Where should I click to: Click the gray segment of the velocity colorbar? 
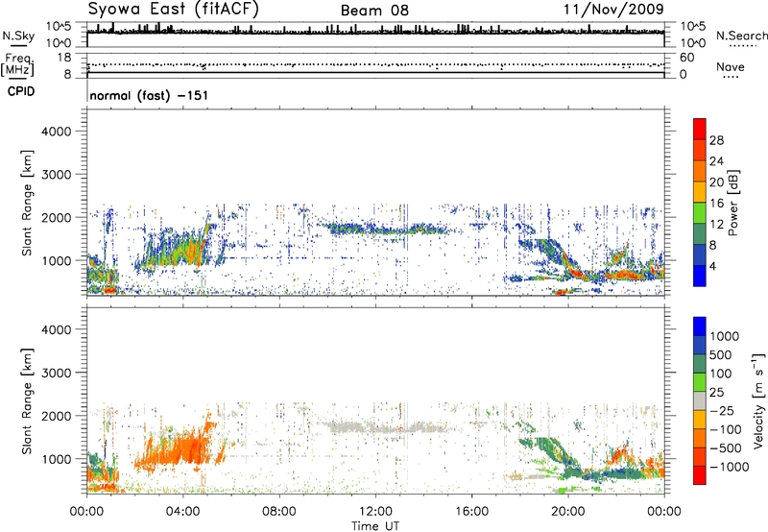click(700, 401)
